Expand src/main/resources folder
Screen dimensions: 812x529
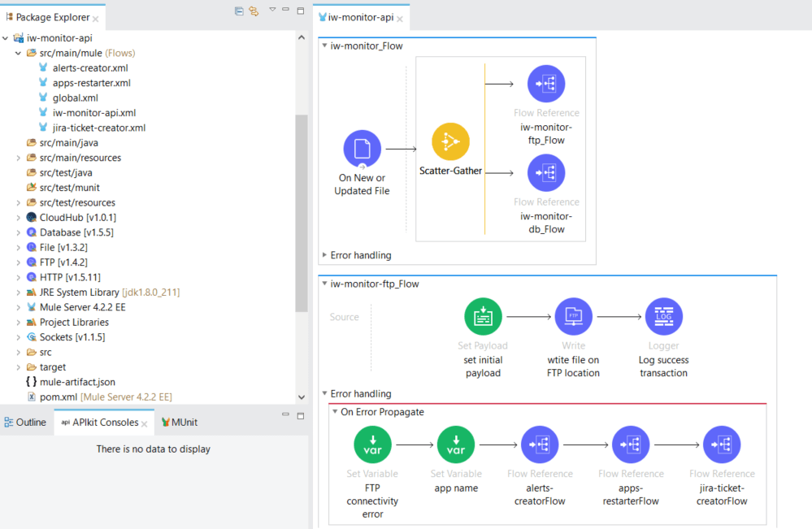[18, 158]
